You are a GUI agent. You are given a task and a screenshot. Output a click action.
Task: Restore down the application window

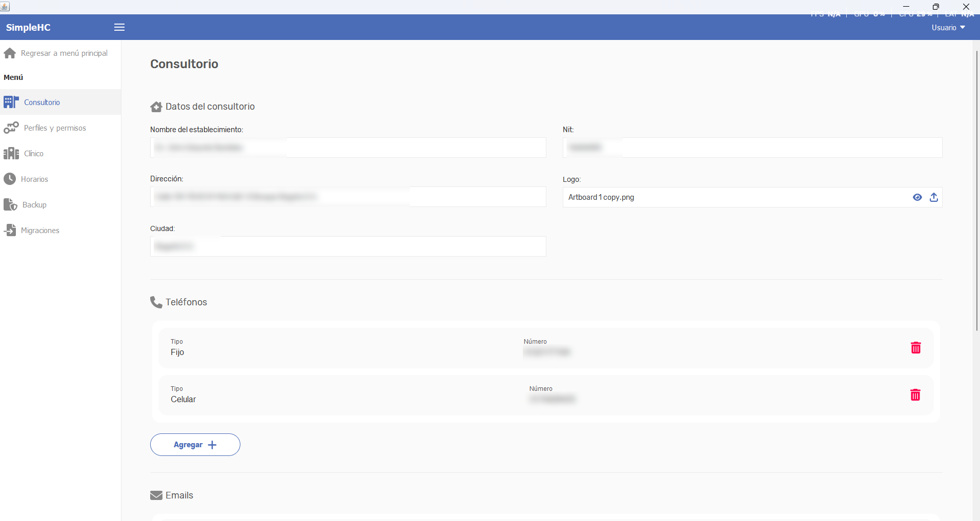pyautogui.click(x=936, y=7)
